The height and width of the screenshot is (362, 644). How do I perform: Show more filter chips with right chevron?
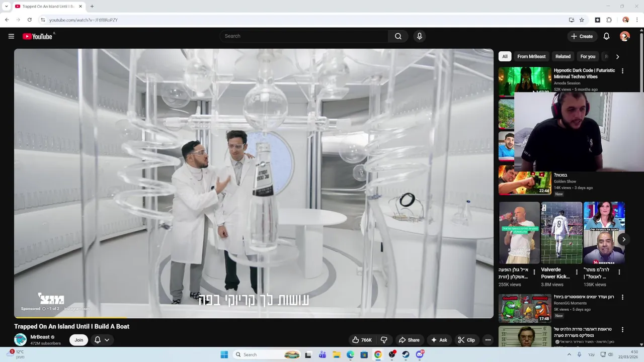[617, 57]
